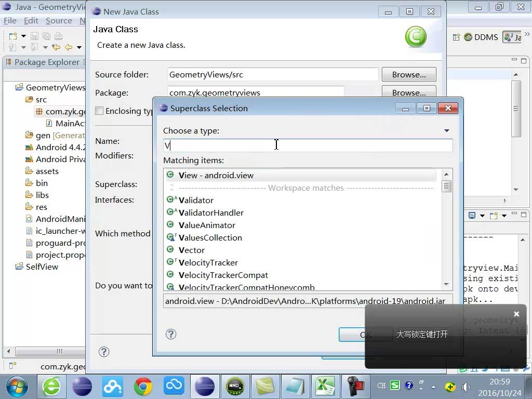Select res folder in tree
532x399 pixels.
[x=36, y=207]
